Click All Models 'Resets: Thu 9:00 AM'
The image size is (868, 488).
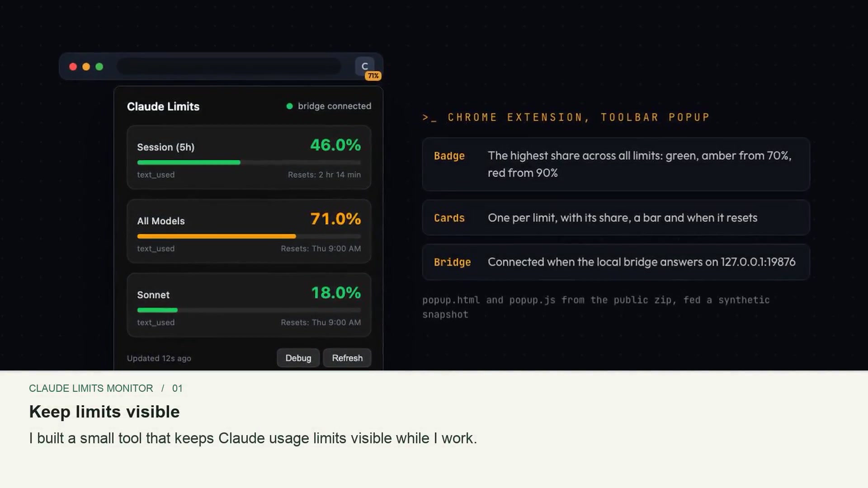point(321,249)
